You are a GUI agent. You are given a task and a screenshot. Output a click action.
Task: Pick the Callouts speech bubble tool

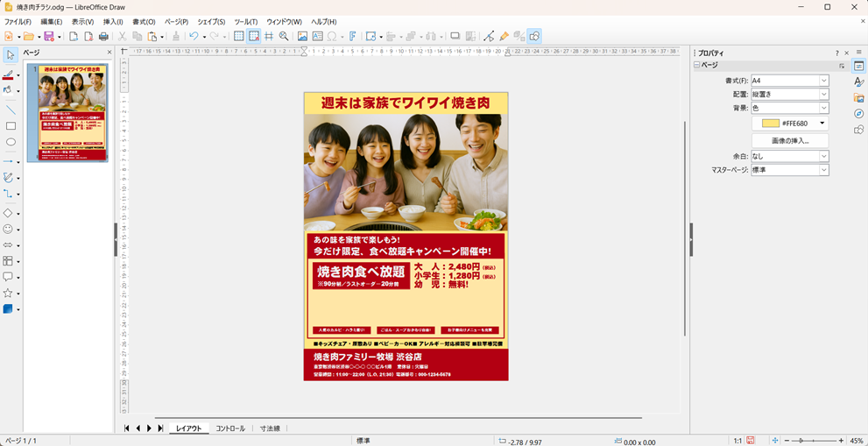tap(8, 277)
